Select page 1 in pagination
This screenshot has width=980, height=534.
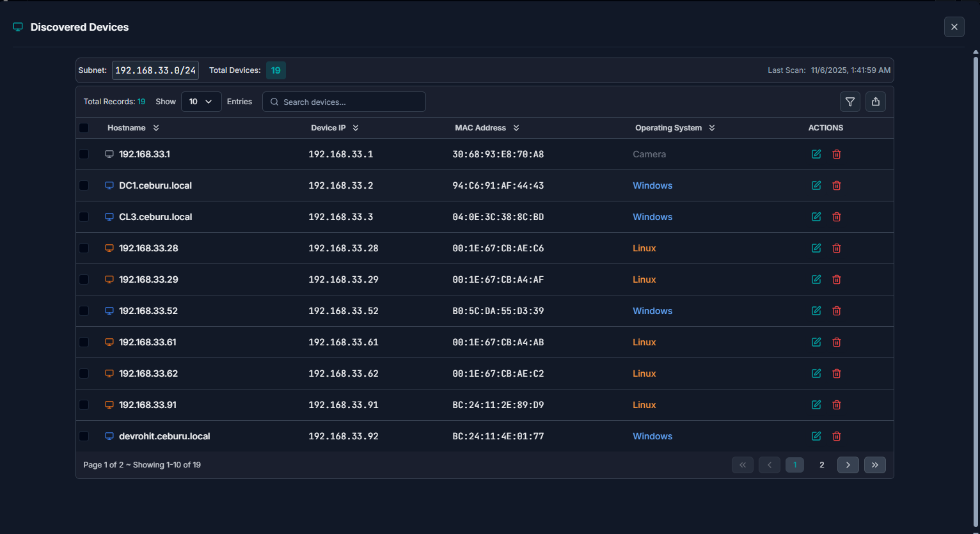pyautogui.click(x=795, y=465)
